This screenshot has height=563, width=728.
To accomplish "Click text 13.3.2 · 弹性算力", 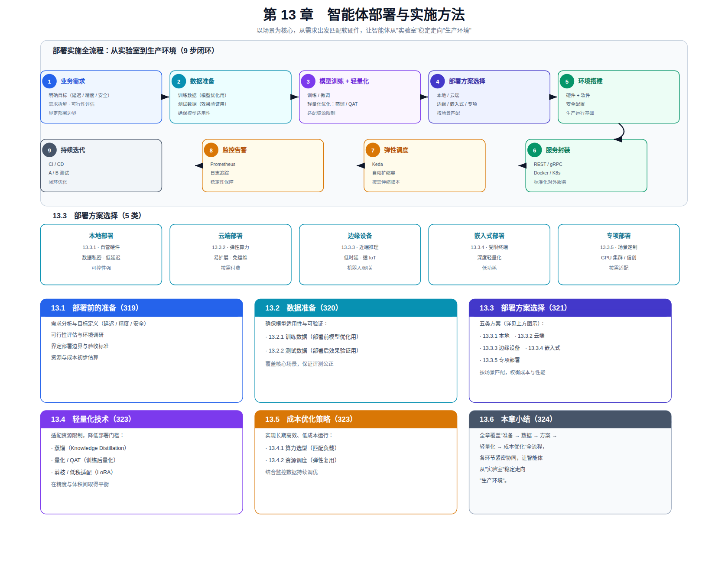I will tap(231, 247).
